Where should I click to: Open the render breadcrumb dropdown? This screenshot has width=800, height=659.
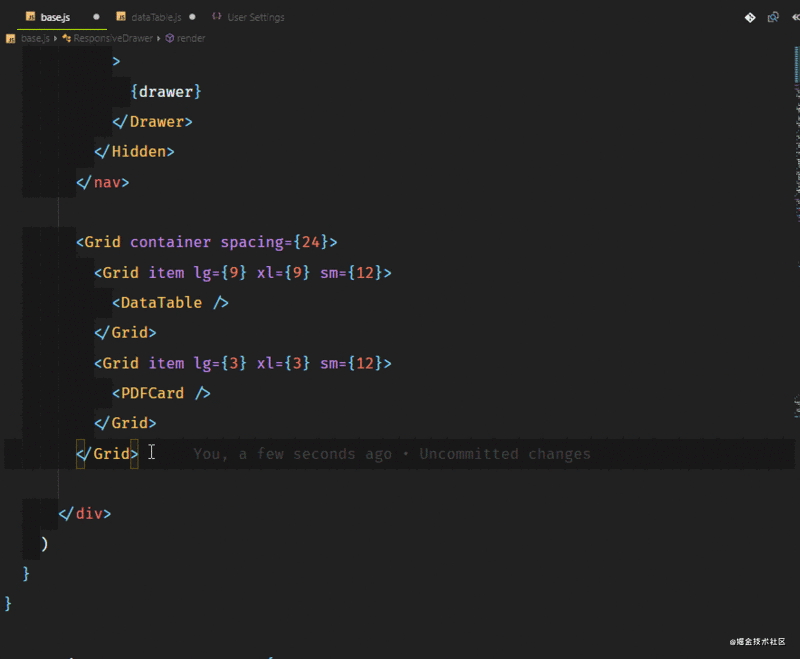[192, 38]
